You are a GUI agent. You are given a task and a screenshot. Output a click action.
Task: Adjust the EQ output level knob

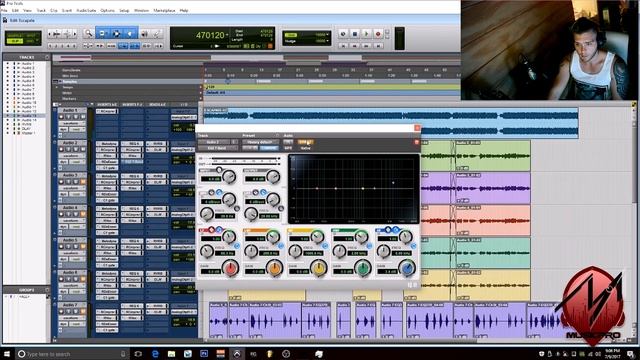pos(273,176)
